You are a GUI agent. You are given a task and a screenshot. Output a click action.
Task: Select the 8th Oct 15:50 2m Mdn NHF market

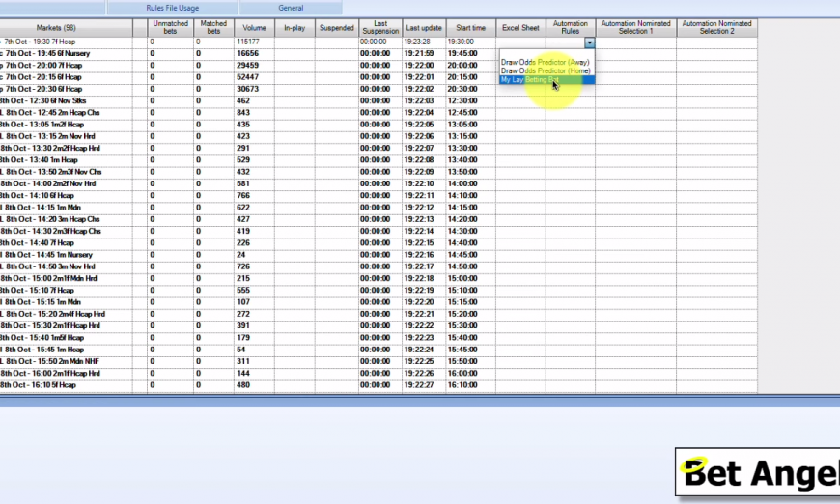pyautogui.click(x=46, y=361)
